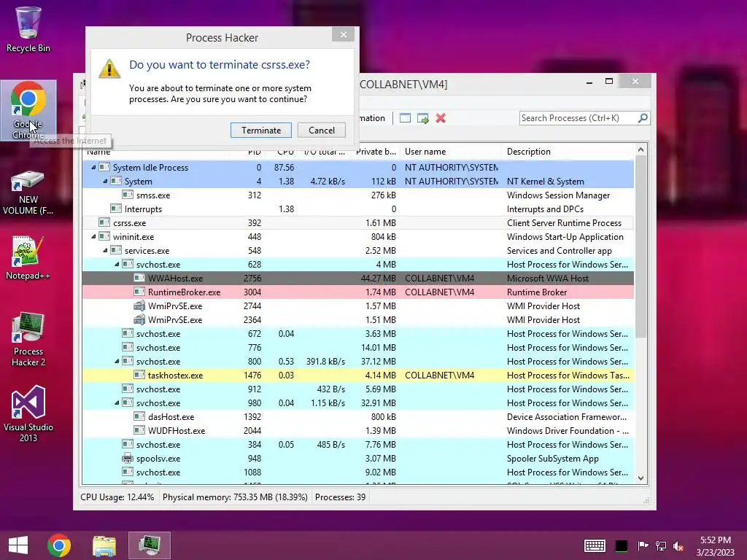Click the scroll down arrow of process list
The height and width of the screenshot is (560, 747).
640,478
